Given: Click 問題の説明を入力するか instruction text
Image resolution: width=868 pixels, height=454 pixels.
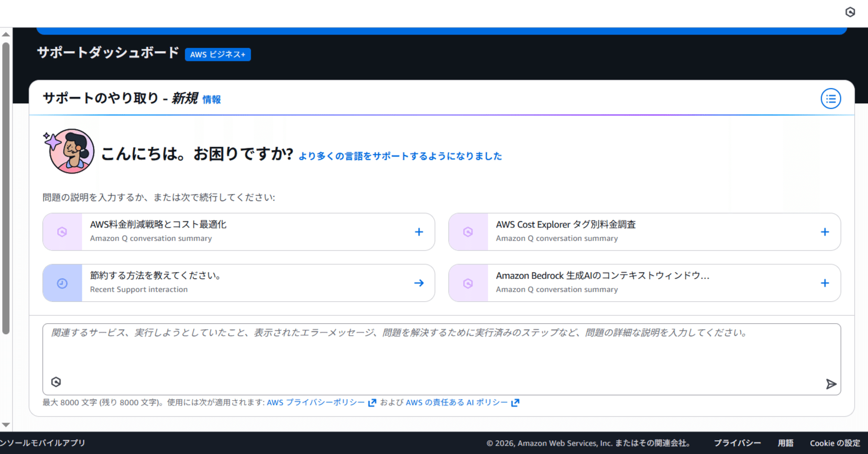Looking at the screenshot, I should pyautogui.click(x=159, y=197).
